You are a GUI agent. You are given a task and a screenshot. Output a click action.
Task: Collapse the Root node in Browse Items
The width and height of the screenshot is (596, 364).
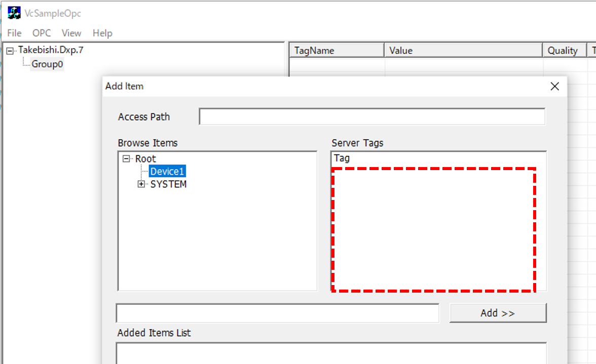(126, 159)
